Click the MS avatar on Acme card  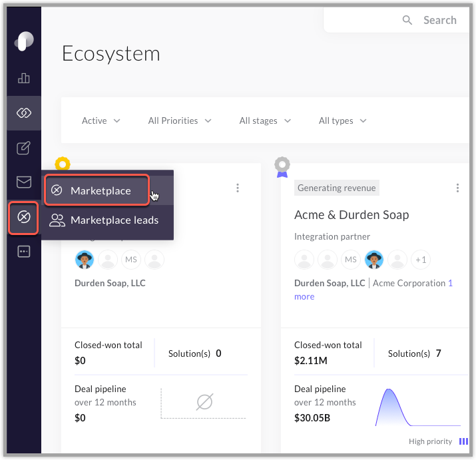click(x=351, y=260)
